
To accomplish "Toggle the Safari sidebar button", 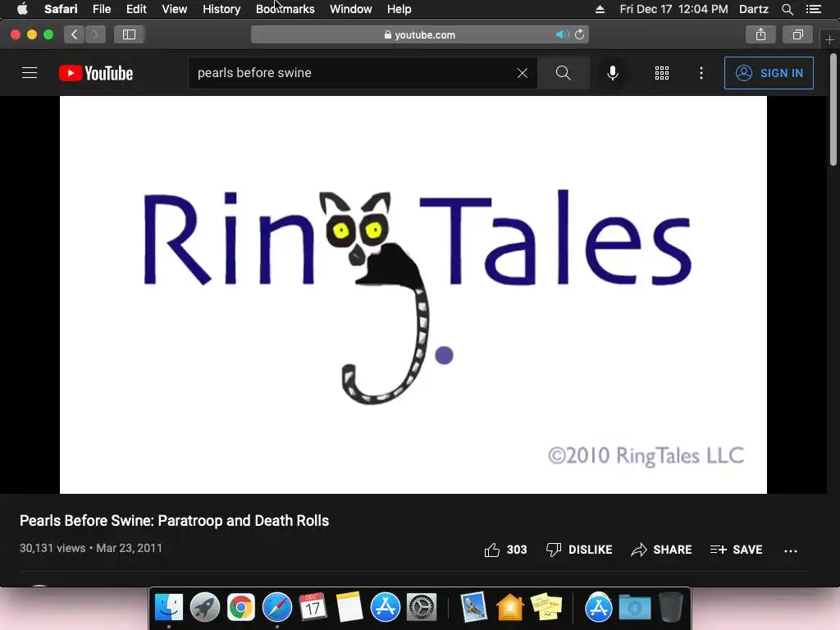I will pyautogui.click(x=129, y=34).
